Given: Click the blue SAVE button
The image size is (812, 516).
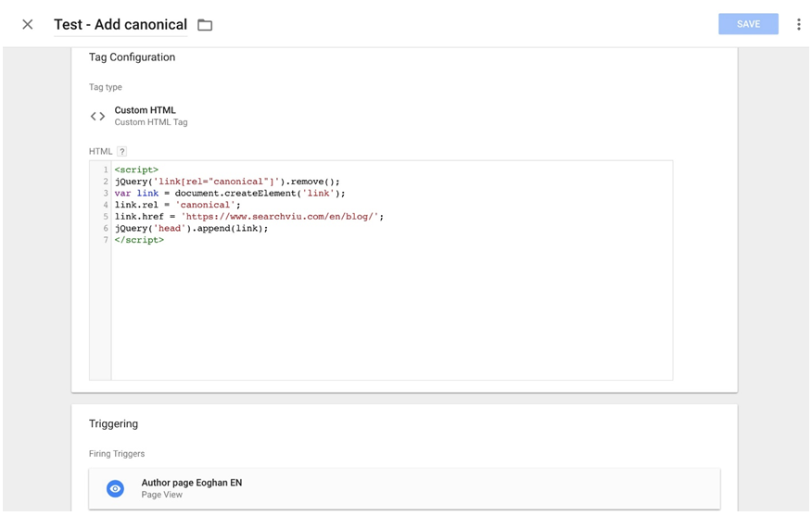Looking at the screenshot, I should [748, 24].
